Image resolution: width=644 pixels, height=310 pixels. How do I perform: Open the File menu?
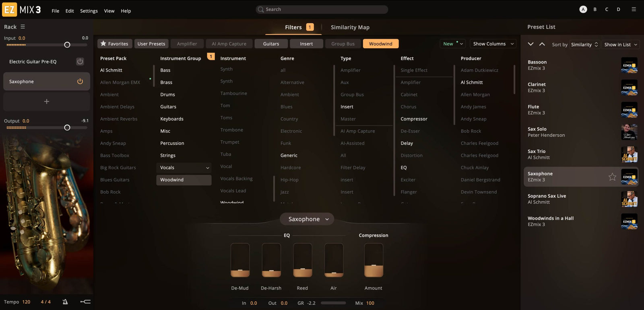56,11
